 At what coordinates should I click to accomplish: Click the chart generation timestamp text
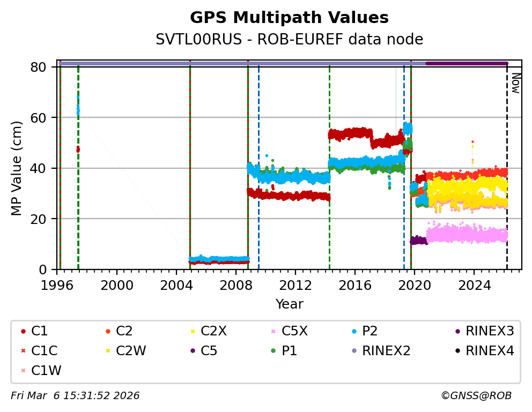[75, 396]
